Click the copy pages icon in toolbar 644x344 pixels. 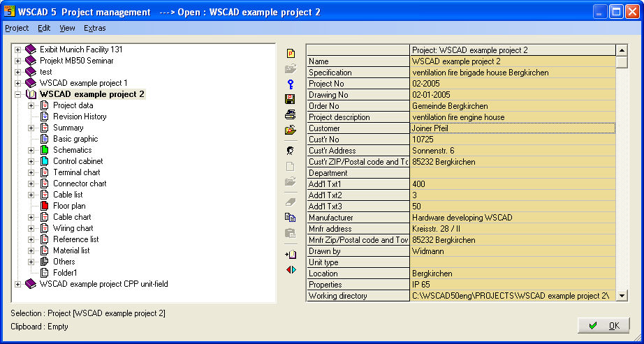291,218
